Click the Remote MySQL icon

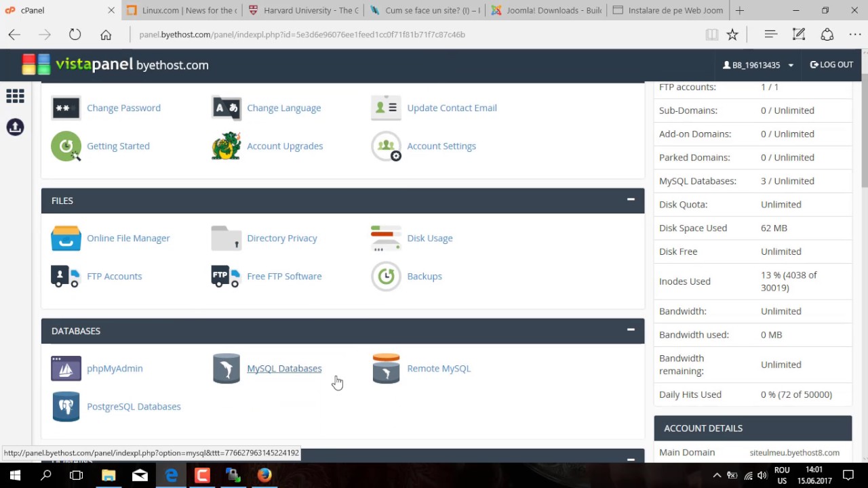[386, 368]
